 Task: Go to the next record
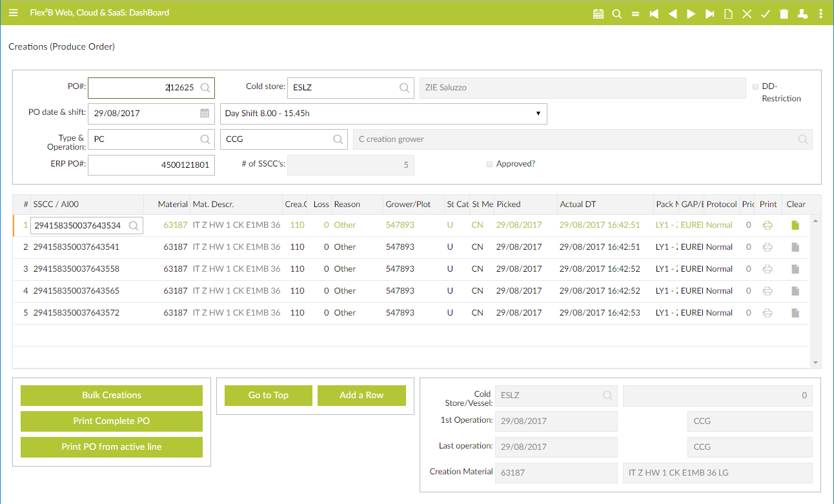(691, 14)
